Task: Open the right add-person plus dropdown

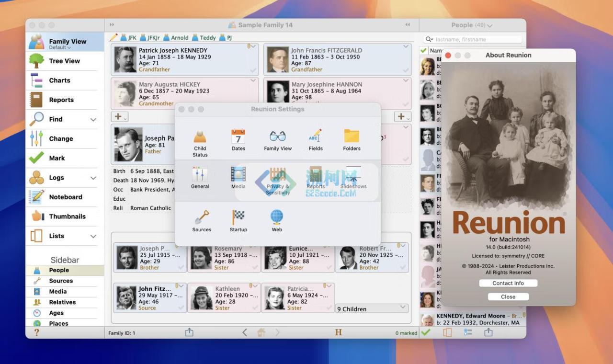Action: (402, 117)
